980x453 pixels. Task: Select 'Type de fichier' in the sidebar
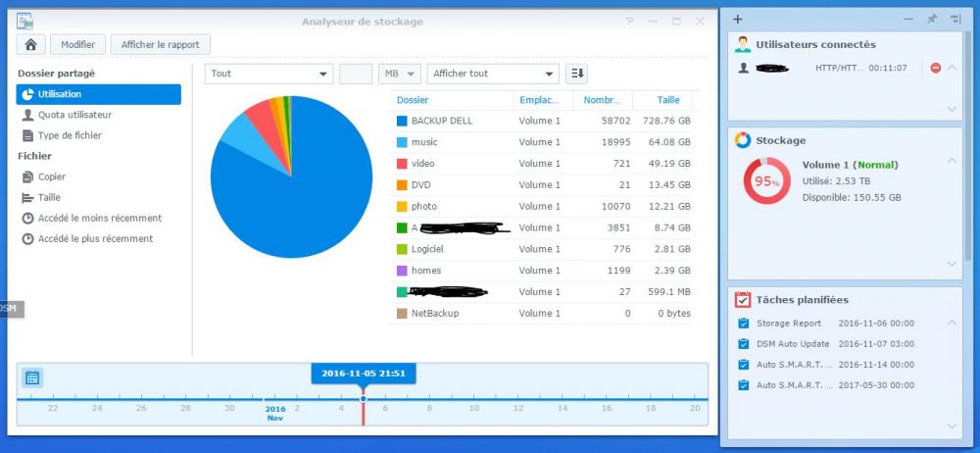[x=69, y=135]
